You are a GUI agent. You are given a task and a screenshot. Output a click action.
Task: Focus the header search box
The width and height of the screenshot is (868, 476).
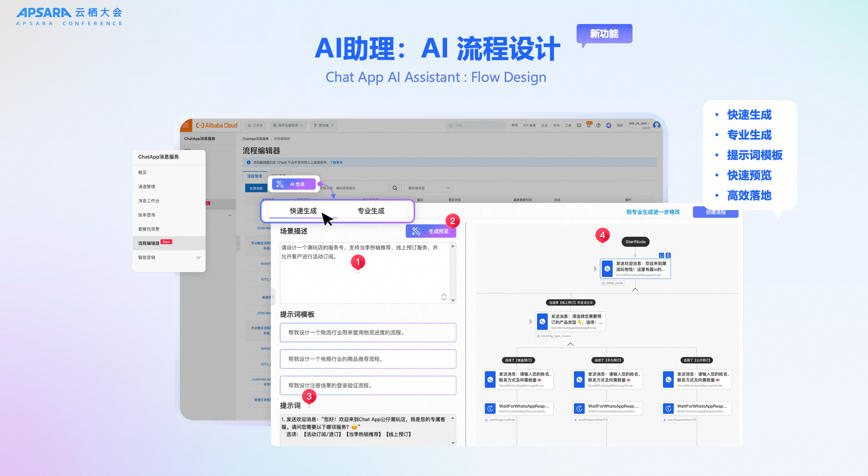pos(476,125)
